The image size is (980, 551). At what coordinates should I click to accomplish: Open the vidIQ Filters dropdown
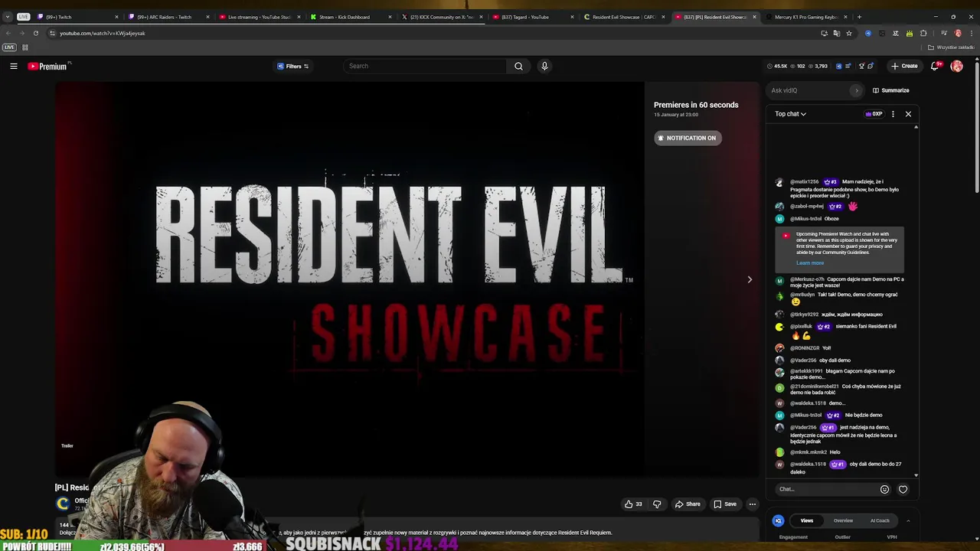(x=292, y=66)
